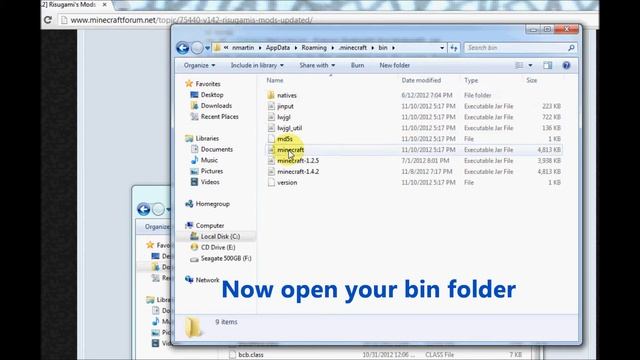Open address bar history dropdown

442,48
